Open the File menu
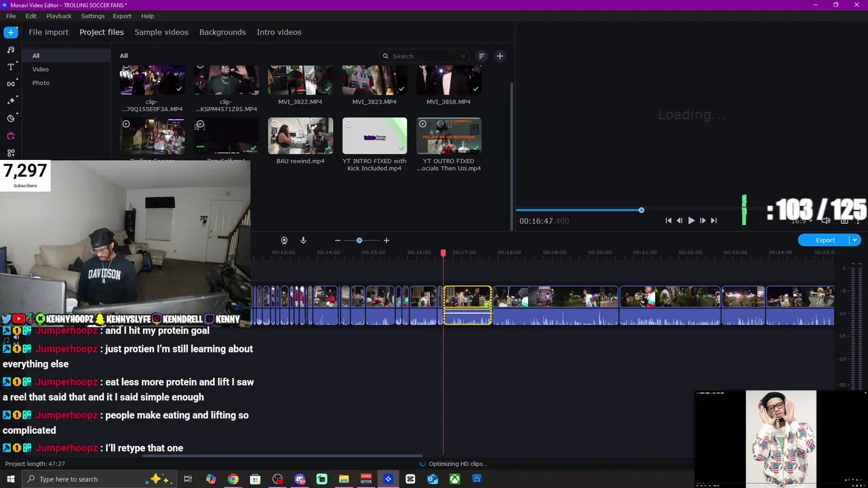The height and width of the screenshot is (488, 868). (11, 16)
